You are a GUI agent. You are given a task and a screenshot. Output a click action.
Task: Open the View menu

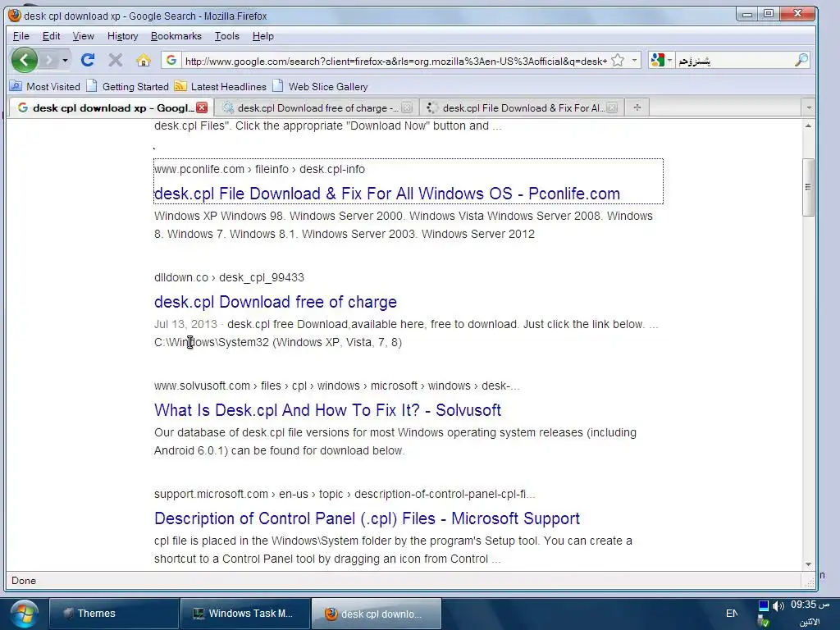click(x=83, y=36)
